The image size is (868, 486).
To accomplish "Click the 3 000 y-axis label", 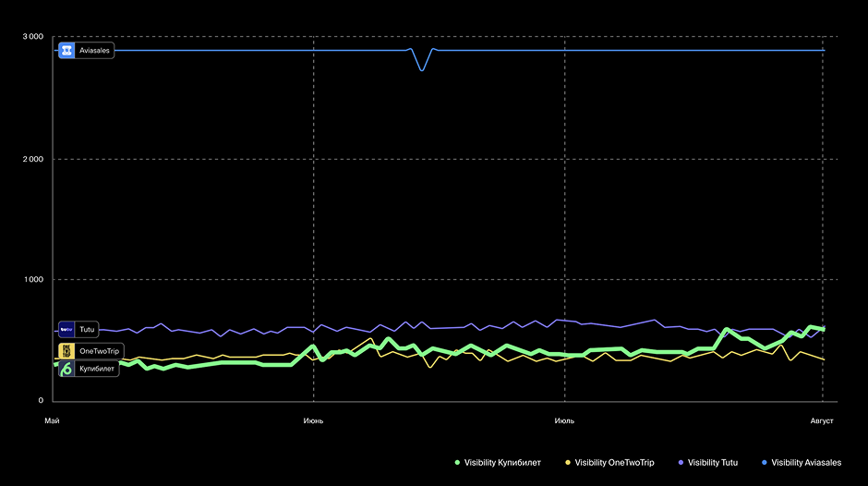I will pos(32,37).
